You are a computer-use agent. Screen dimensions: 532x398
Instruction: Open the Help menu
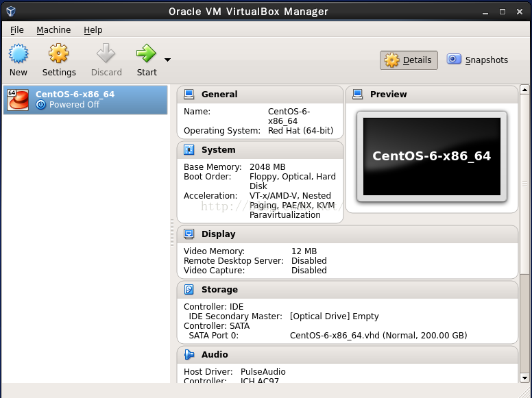(x=93, y=30)
